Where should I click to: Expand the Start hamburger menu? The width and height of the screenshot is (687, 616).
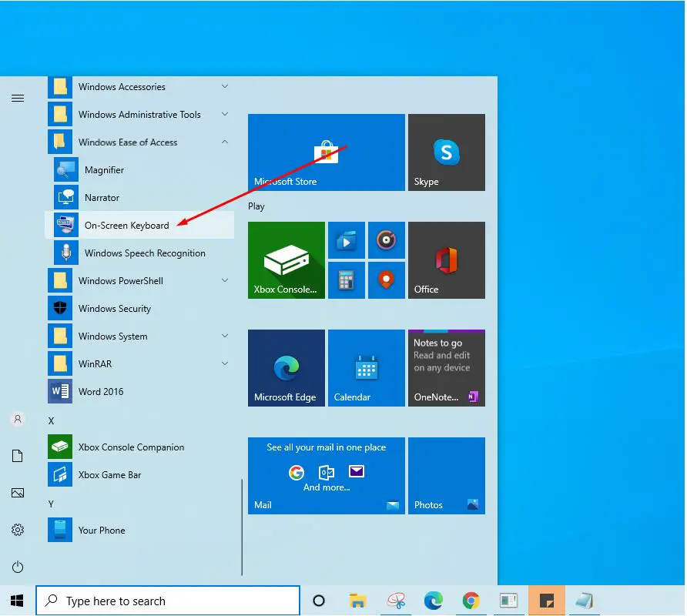(18, 98)
